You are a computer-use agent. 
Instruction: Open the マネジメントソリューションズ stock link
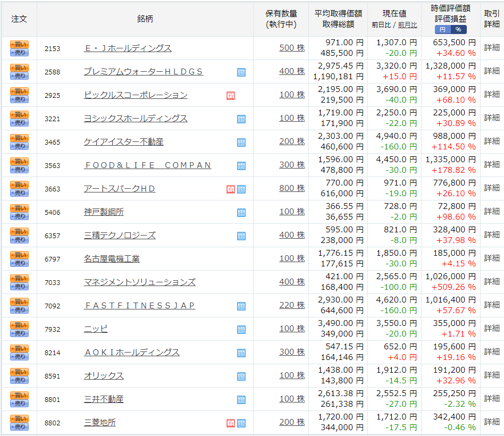pos(140,282)
